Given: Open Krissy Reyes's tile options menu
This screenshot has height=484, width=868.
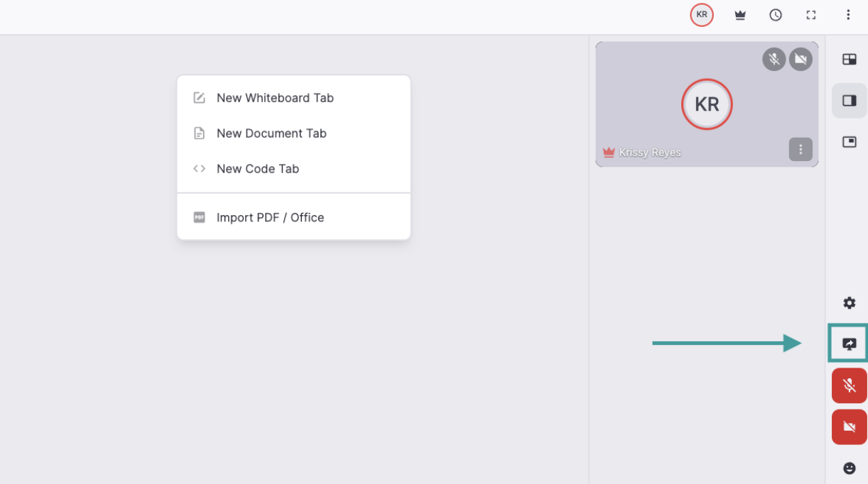Looking at the screenshot, I should tap(801, 150).
